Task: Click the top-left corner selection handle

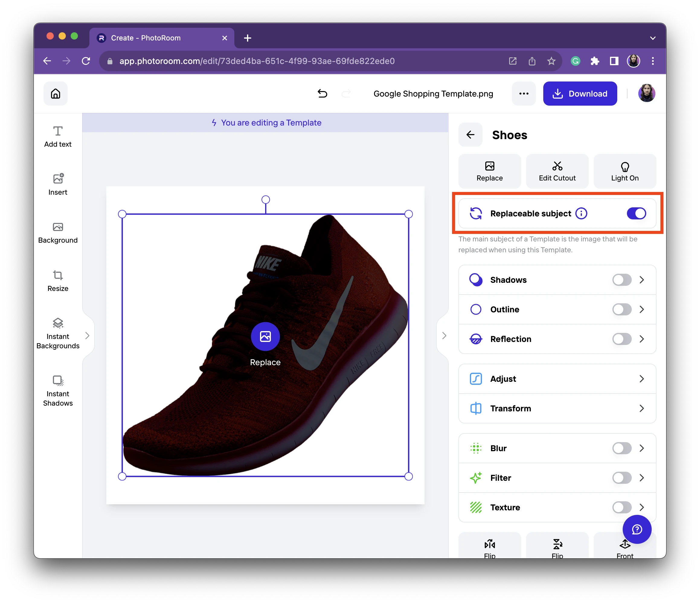Action: 122,214
